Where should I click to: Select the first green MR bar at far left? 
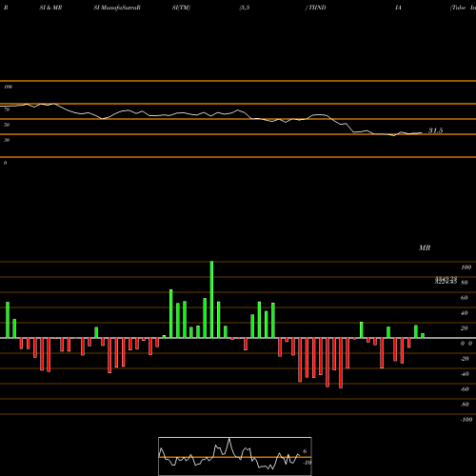8,320
